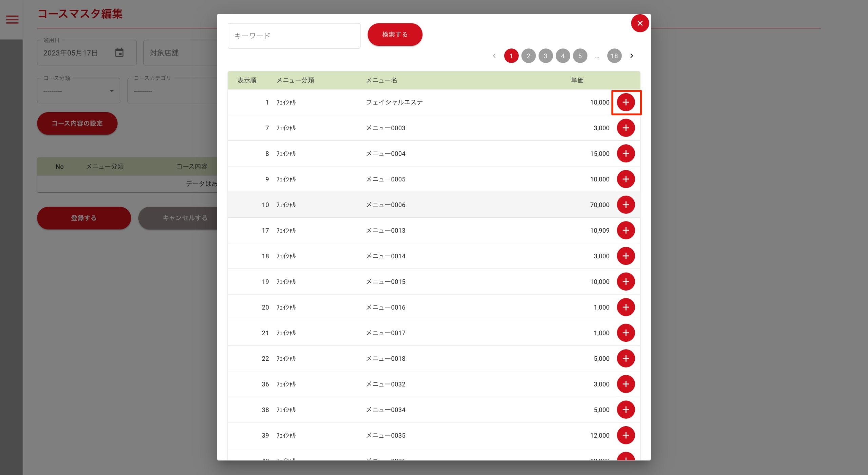The height and width of the screenshot is (475, 868).
Task: Click the 検索する search button
Action: click(395, 35)
